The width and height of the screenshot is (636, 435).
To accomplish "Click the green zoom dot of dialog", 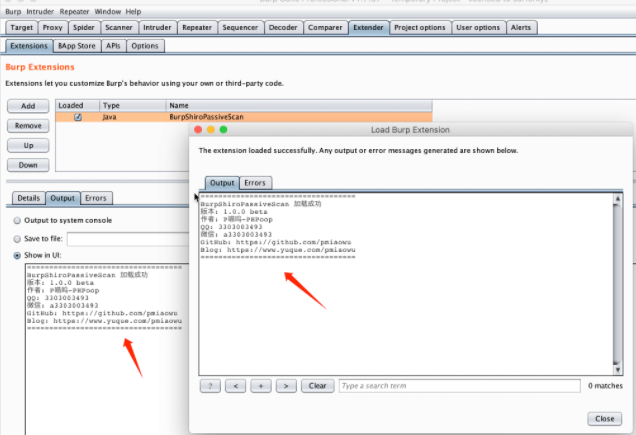I will point(223,130).
